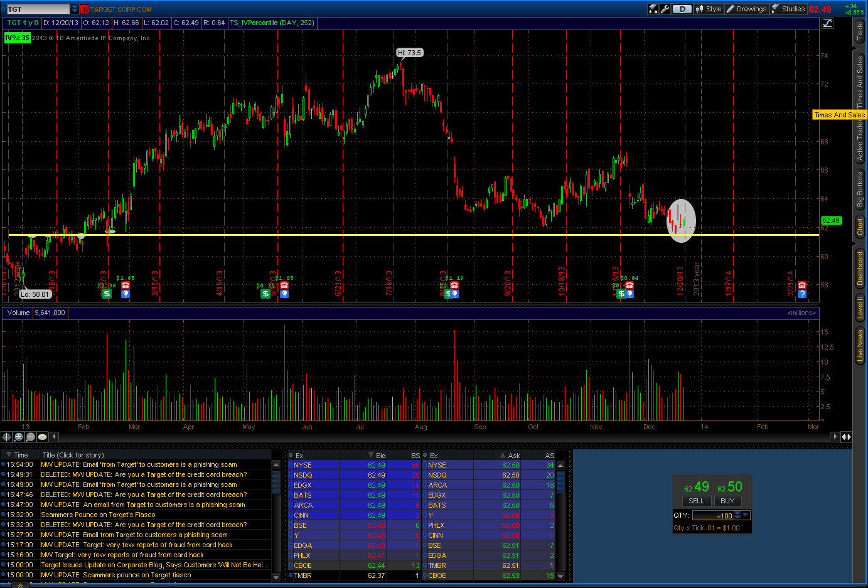Open the Live News side tab
This screenshot has height=588, width=868.
[860, 346]
